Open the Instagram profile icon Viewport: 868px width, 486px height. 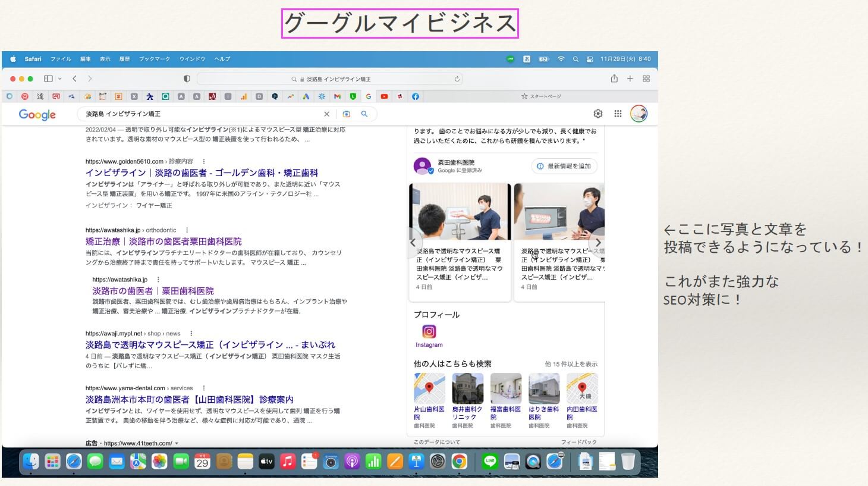tap(429, 331)
